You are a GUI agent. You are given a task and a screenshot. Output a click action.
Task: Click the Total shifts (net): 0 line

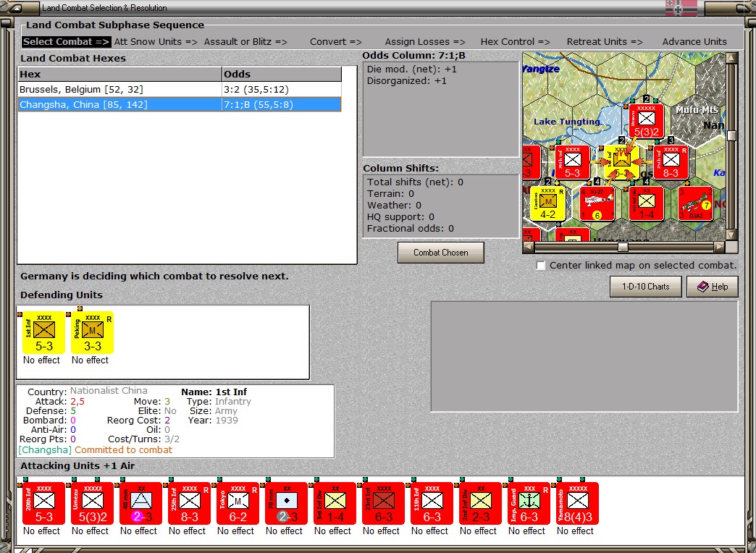coord(415,182)
